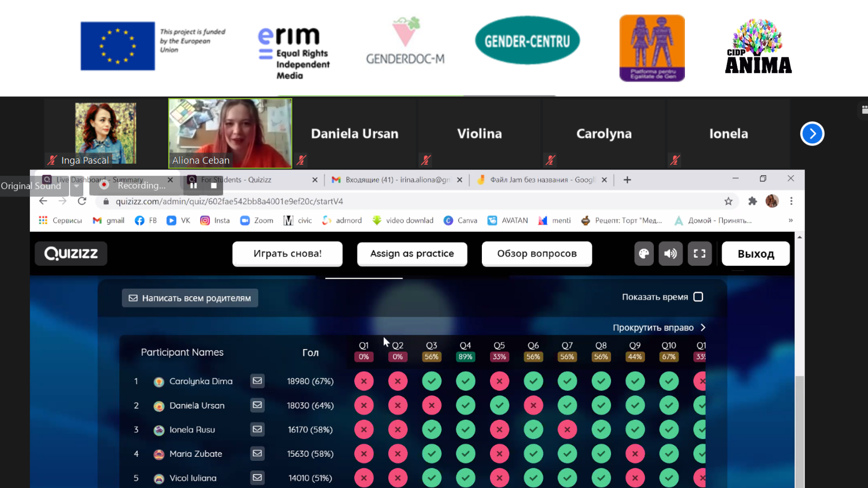Image resolution: width=868 pixels, height=488 pixels.
Task: Open Chrome extensions puzzle icon
Action: (x=752, y=202)
